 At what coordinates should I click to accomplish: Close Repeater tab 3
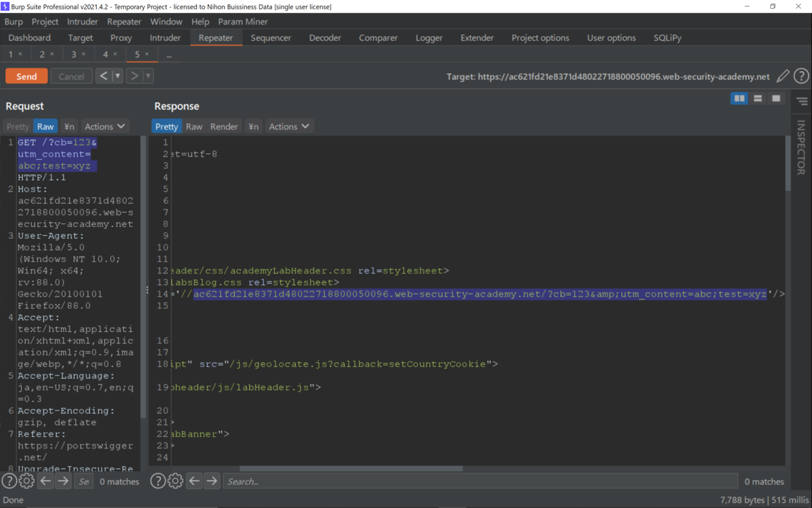pyautogui.click(x=83, y=54)
